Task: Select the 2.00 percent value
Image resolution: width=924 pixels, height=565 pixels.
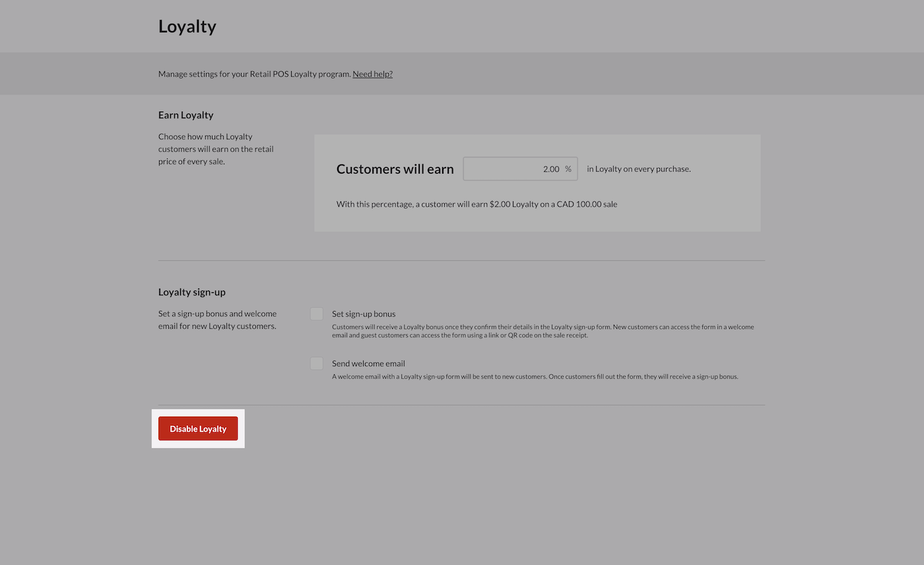Action: pyautogui.click(x=550, y=168)
